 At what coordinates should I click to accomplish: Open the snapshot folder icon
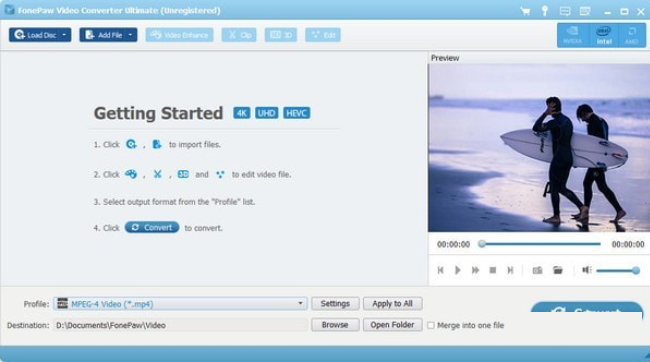[558, 270]
